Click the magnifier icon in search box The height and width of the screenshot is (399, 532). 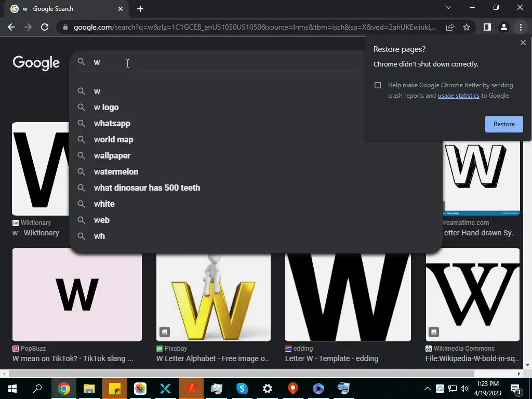(81, 62)
